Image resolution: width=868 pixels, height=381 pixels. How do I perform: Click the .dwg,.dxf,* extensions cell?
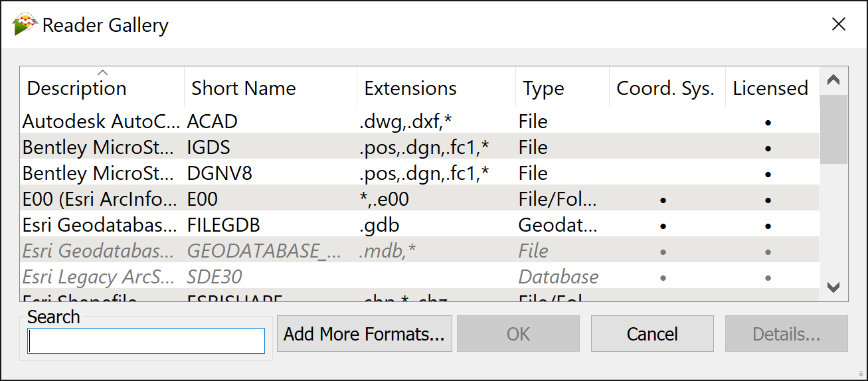pos(406,121)
